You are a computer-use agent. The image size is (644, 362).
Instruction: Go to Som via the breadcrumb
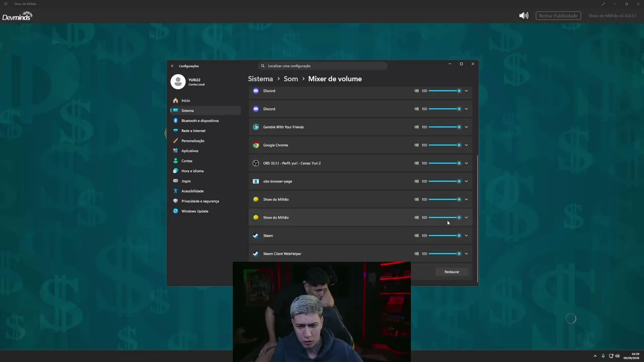[291, 79]
